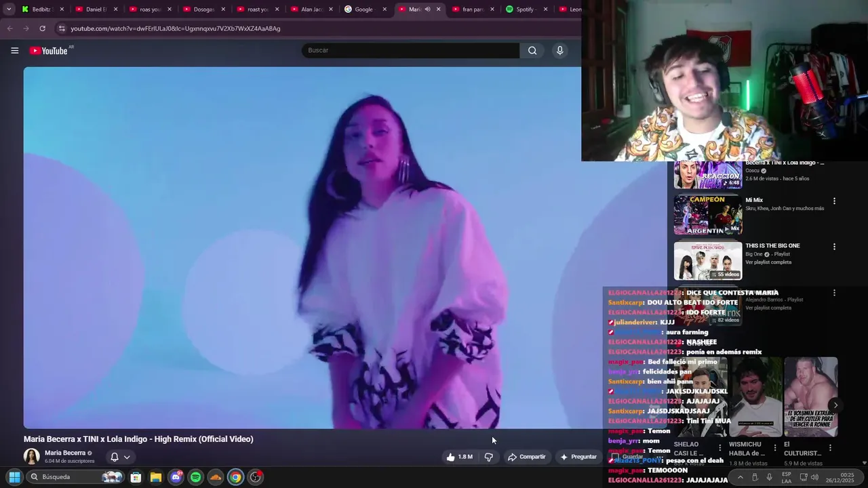
Task: Like the video with thumbs up
Action: [x=459, y=457]
